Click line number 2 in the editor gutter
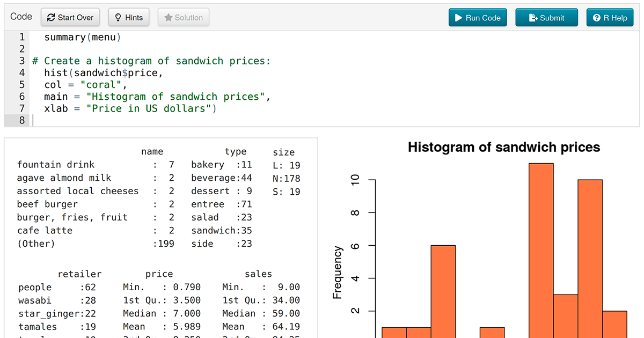The width and height of the screenshot is (644, 338). 21,49
